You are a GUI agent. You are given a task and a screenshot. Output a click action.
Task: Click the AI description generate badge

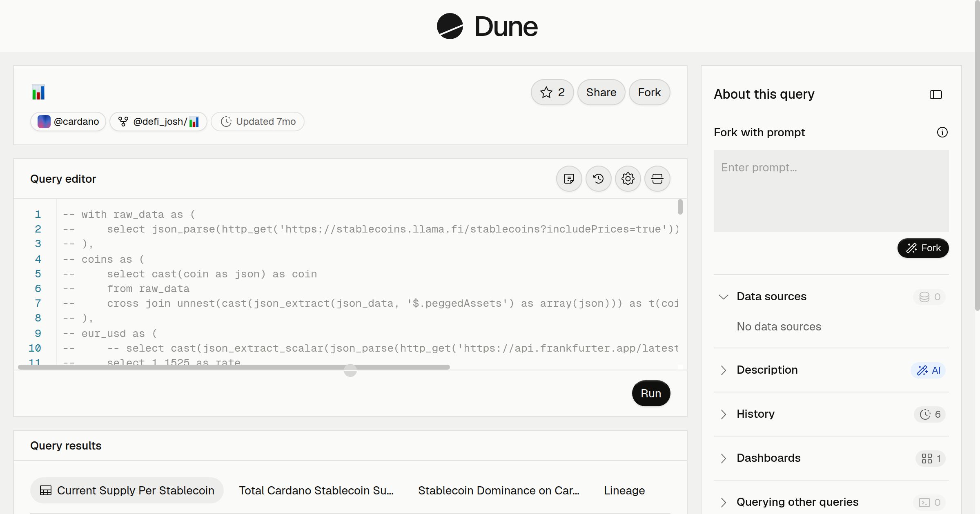click(x=928, y=370)
